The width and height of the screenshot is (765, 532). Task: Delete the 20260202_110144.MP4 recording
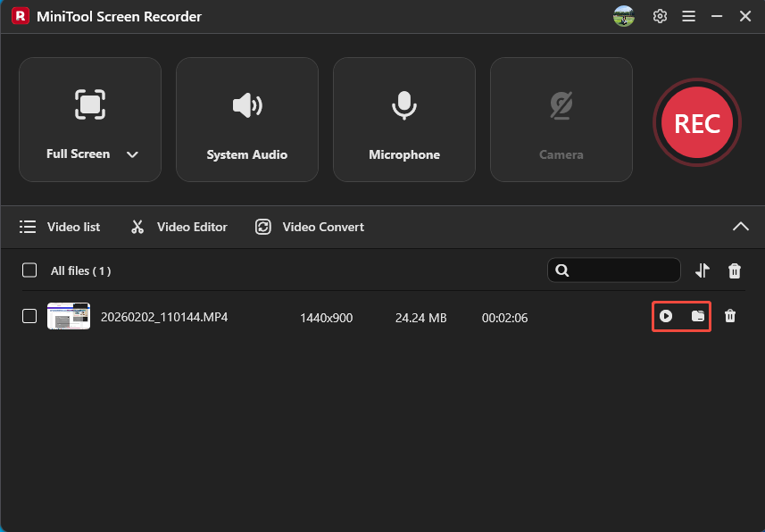pos(730,317)
